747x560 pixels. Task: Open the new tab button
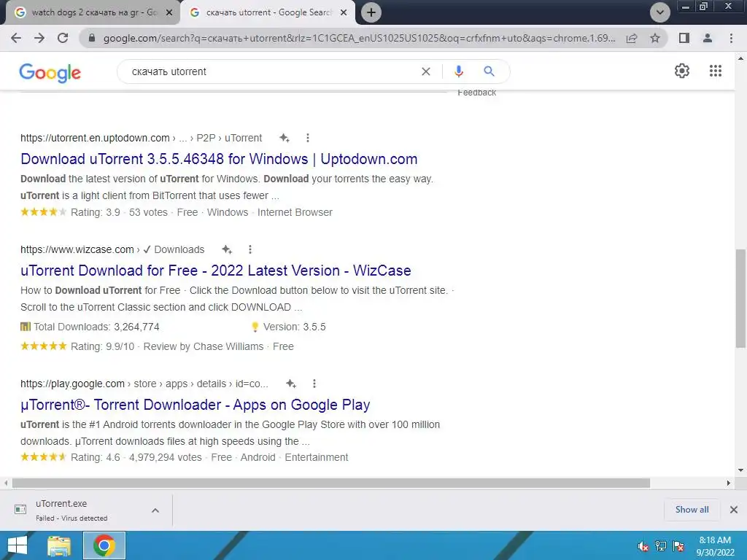tap(371, 12)
